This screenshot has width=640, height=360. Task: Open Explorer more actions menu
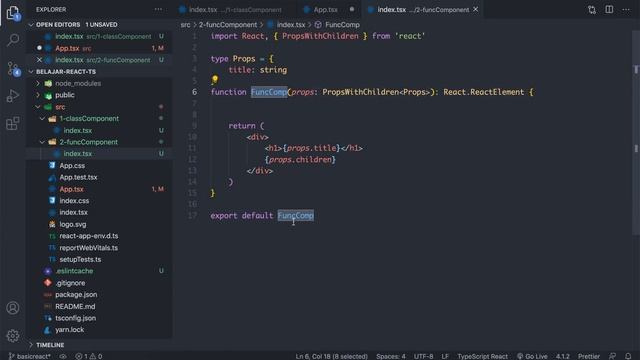coord(158,9)
